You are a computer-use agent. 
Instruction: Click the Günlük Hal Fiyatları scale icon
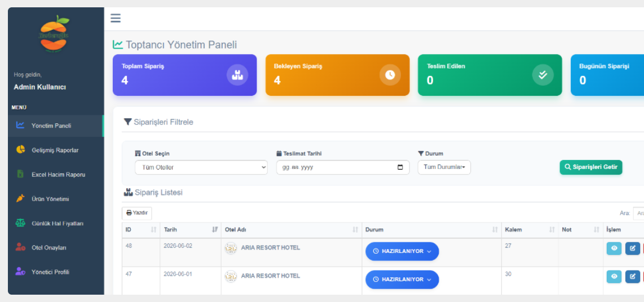20,223
